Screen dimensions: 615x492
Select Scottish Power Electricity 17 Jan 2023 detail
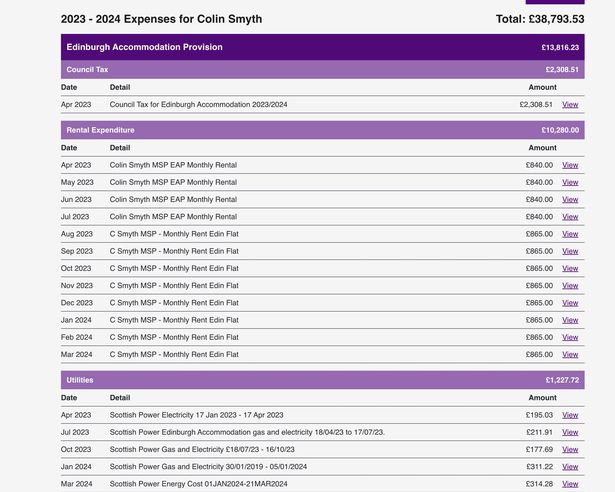[197, 415]
